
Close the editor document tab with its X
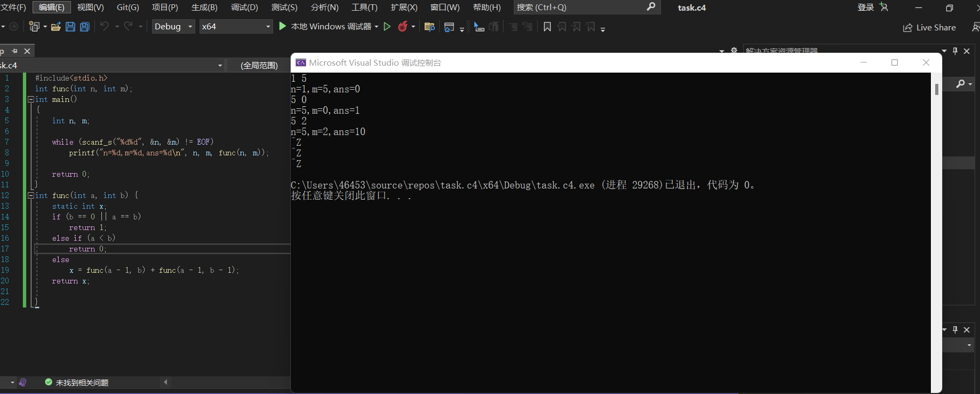[27, 51]
